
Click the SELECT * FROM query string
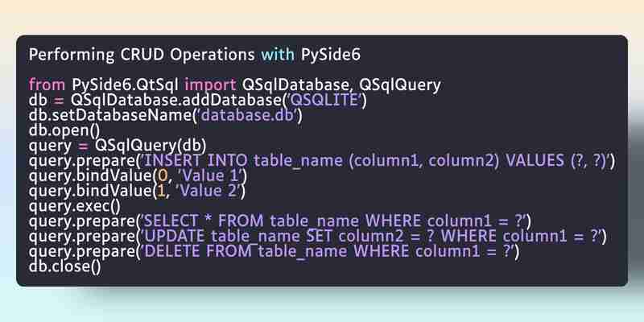coord(333,222)
